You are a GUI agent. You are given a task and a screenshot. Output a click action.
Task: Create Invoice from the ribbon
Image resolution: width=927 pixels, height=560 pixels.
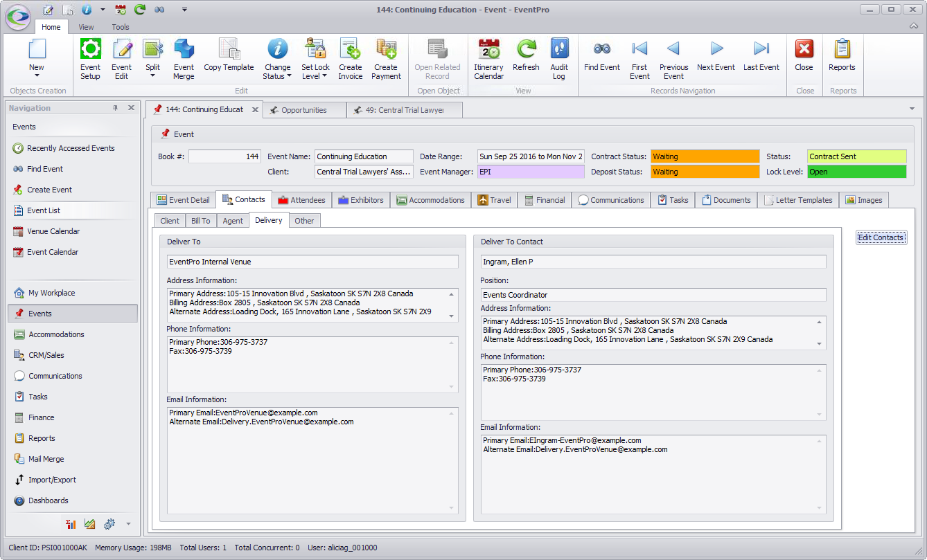point(351,59)
